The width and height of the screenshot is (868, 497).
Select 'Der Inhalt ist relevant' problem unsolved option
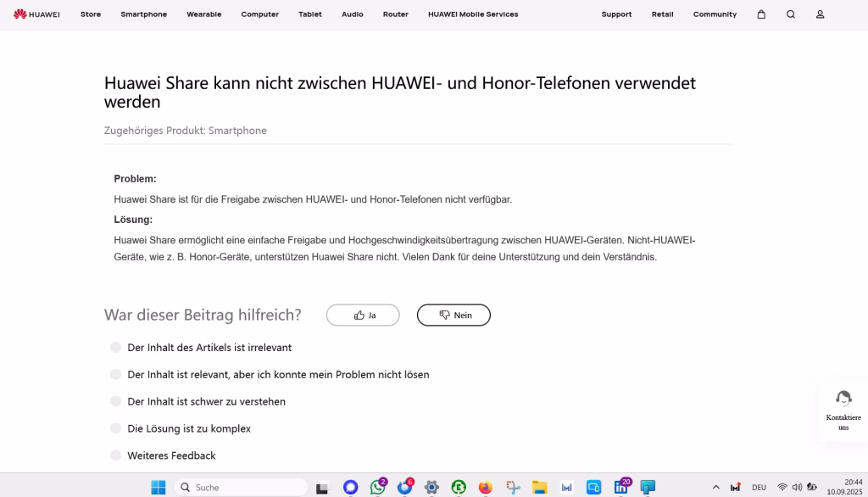click(x=115, y=375)
